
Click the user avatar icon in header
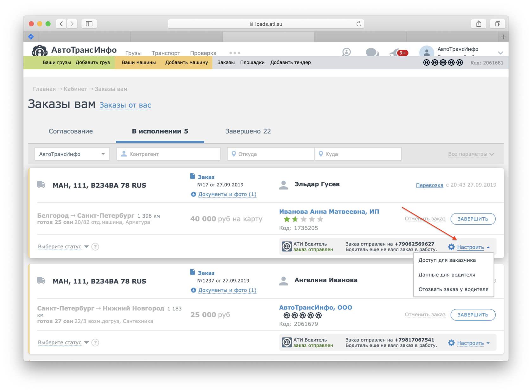pos(427,52)
